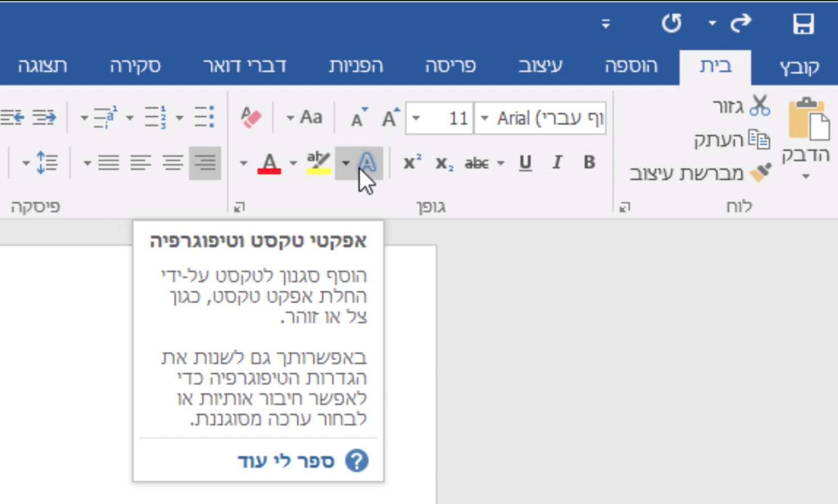Click the Undo arrow icon
This screenshot has width=838, height=504.
click(672, 23)
